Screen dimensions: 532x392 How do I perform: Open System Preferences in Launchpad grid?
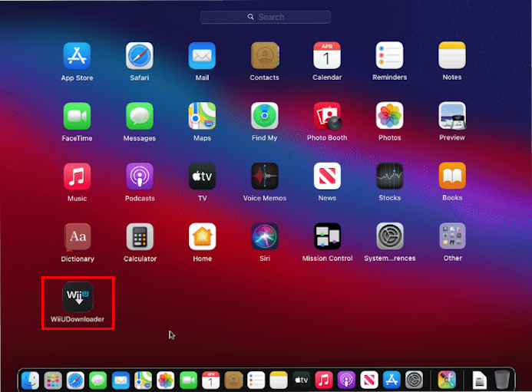tap(389, 236)
